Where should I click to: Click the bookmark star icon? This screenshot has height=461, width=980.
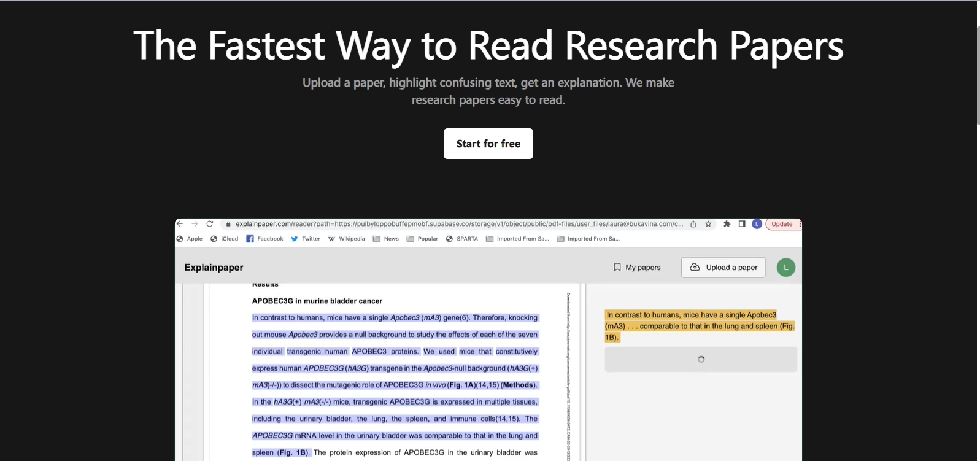(708, 224)
